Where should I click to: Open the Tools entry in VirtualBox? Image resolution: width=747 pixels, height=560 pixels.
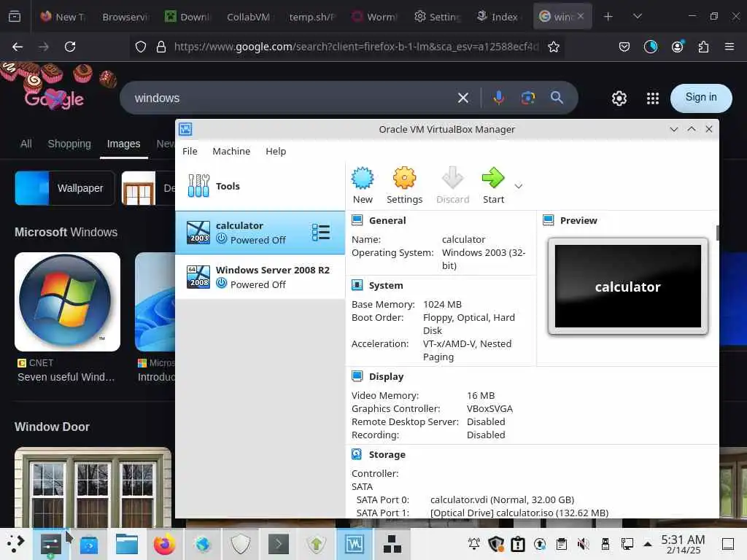coord(260,186)
